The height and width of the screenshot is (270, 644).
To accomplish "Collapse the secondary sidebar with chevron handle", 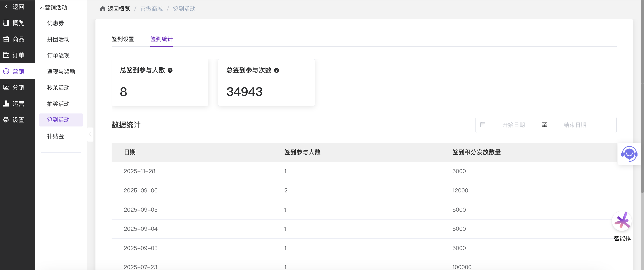I will pyautogui.click(x=90, y=134).
